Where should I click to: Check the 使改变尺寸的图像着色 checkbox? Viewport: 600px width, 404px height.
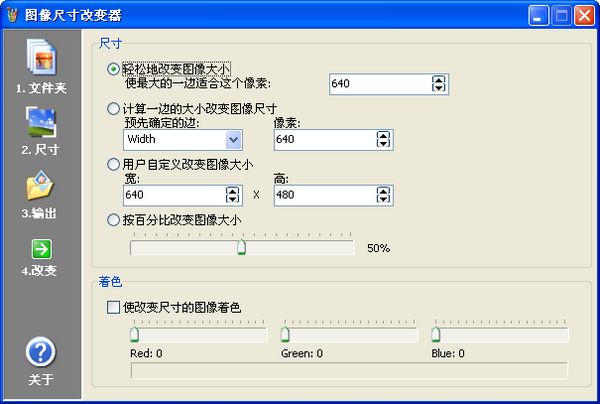113,307
